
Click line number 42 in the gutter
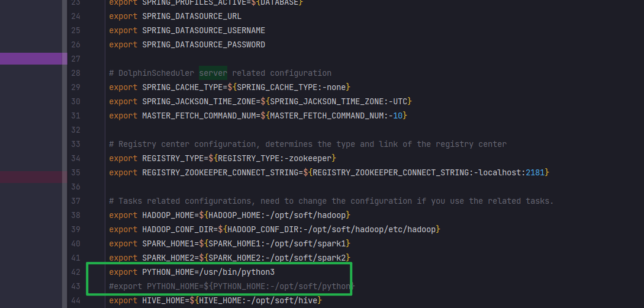(x=76, y=272)
